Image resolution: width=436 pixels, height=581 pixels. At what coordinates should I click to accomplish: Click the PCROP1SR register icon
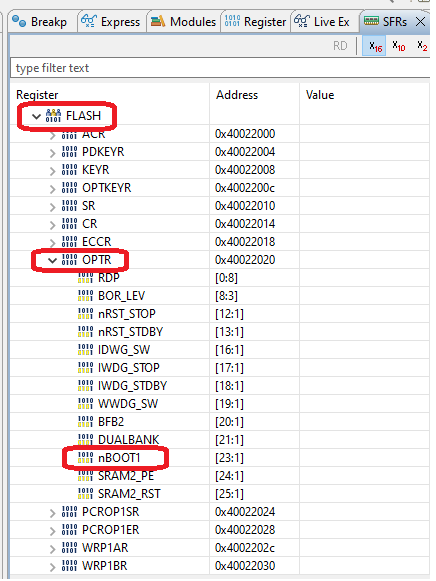(x=69, y=512)
